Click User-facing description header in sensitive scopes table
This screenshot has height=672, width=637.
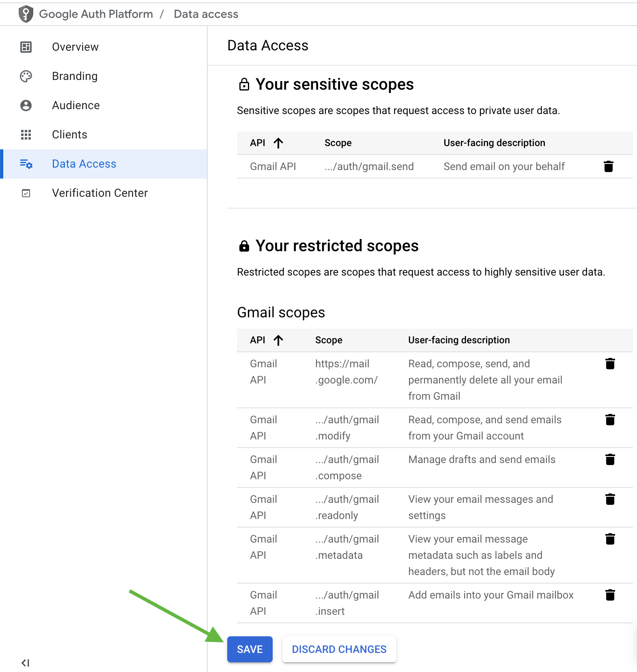[x=494, y=143]
